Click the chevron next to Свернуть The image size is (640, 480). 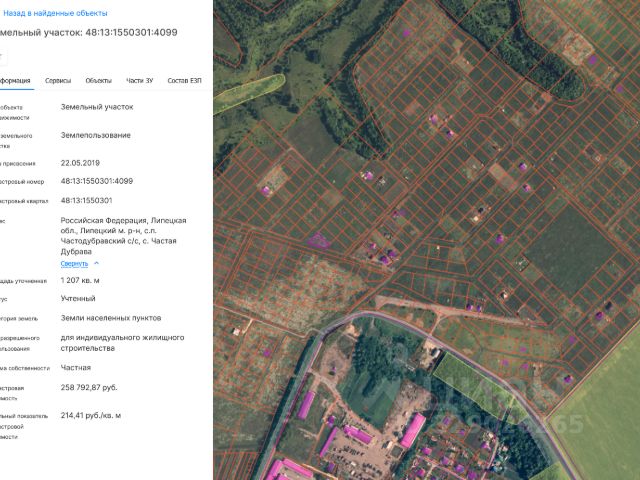[96, 263]
